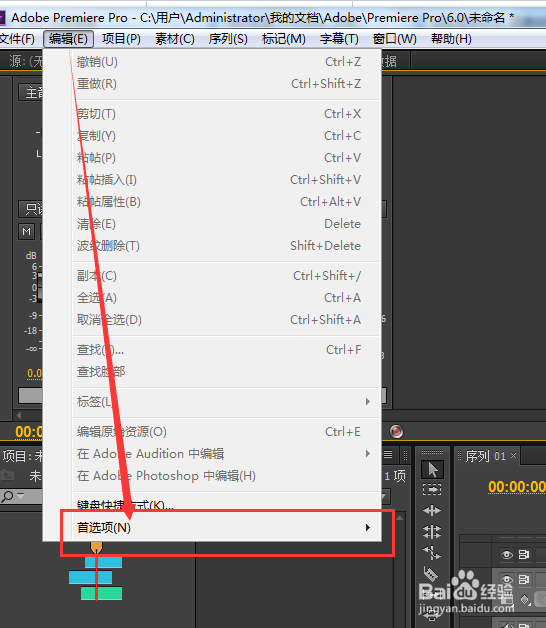Screen dimensions: 546x628
Task: Open the 标记(M) menu
Action: click(284, 39)
